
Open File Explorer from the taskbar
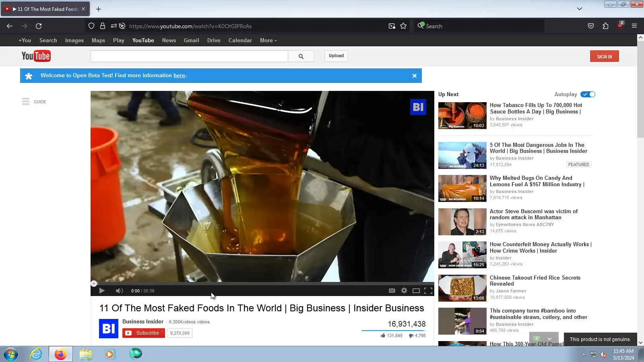coord(86,354)
